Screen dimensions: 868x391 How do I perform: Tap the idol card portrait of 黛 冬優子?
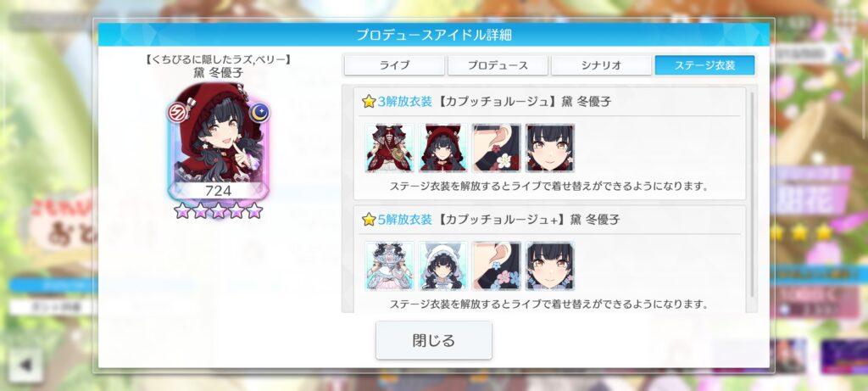(x=218, y=142)
